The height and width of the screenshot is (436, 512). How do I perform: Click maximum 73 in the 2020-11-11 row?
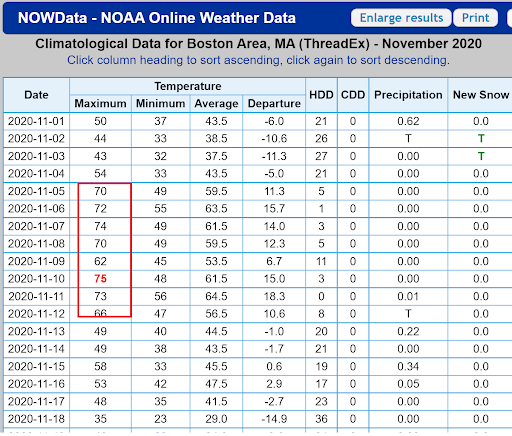point(100,296)
